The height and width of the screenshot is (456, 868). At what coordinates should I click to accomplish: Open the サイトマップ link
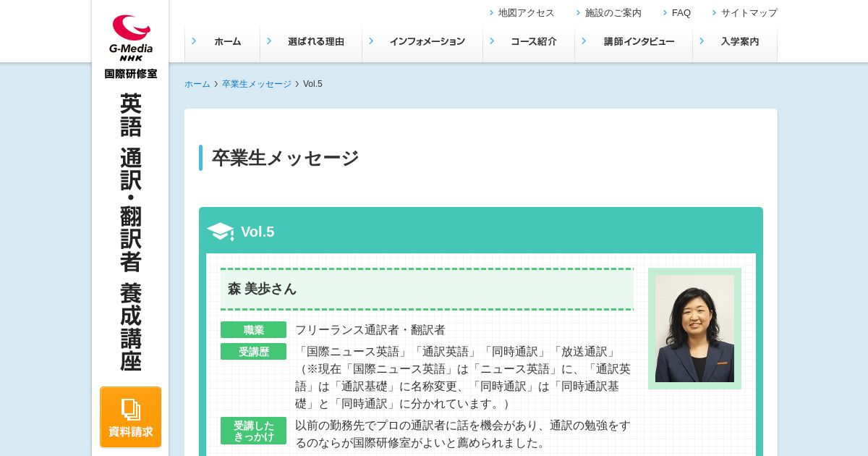coord(749,12)
